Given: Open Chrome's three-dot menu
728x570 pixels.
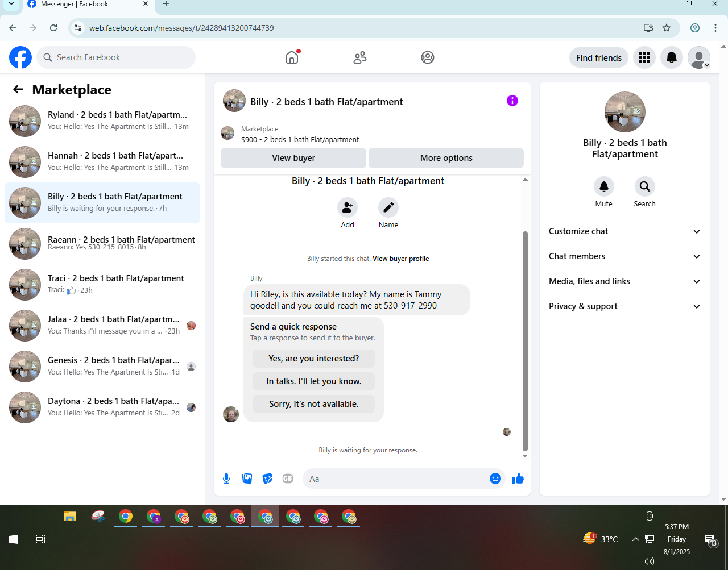Looking at the screenshot, I should 715,28.
